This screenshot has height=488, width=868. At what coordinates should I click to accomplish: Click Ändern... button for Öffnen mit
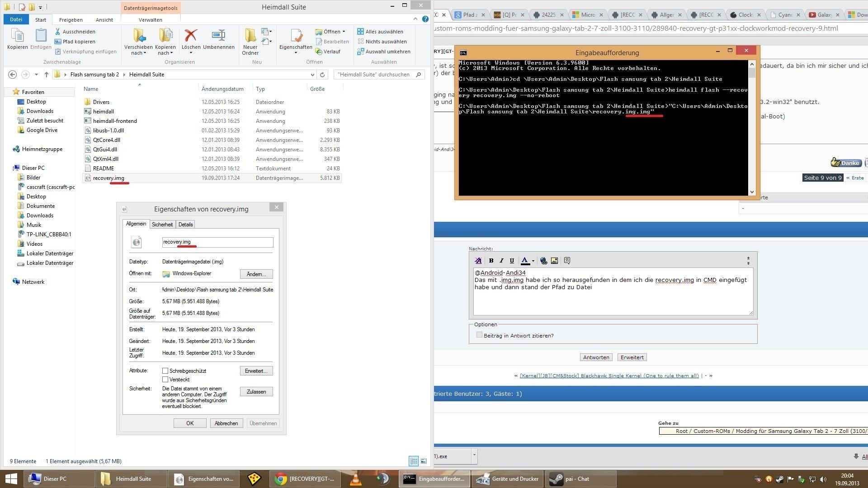pos(256,274)
